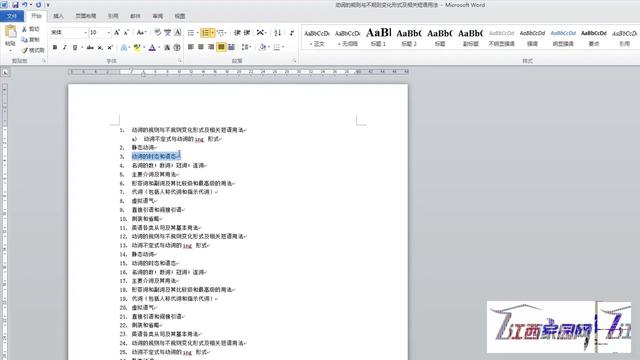Image resolution: width=640 pixels, height=360 pixels.
Task: Click the tab selector at ruler corner
Action: tap(5, 73)
